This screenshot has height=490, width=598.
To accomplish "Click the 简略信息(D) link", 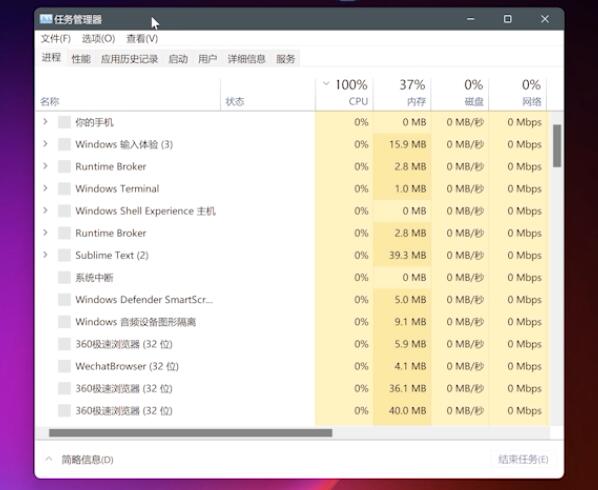I will pos(87,459).
